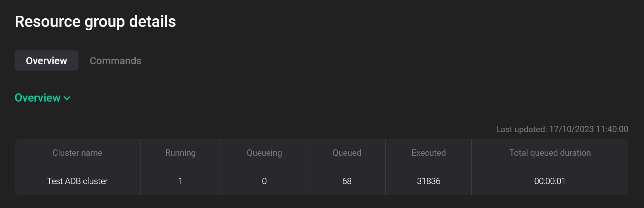The height and width of the screenshot is (208, 644).
Task: Click the 17/10/2023 date in timestamp
Action: click(571, 129)
